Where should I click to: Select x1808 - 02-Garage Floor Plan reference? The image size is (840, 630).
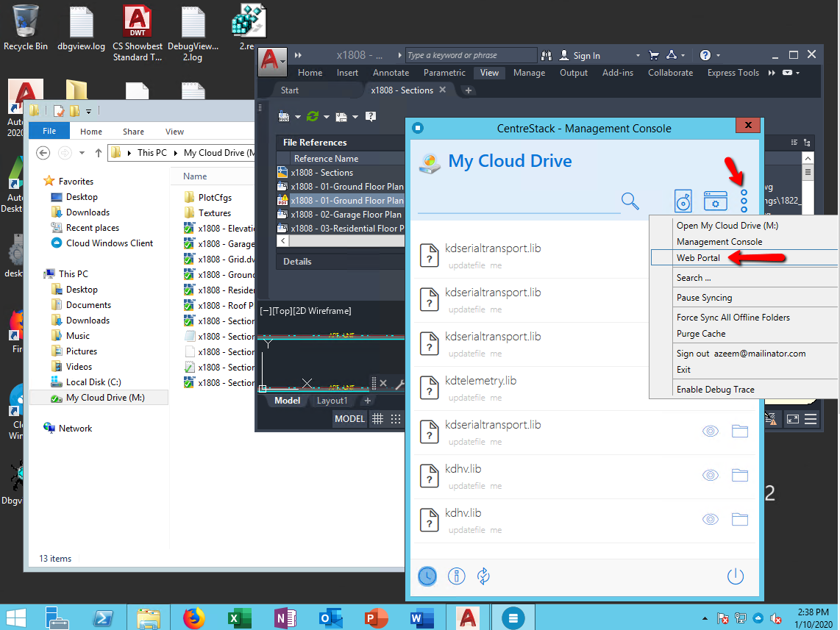(x=346, y=214)
